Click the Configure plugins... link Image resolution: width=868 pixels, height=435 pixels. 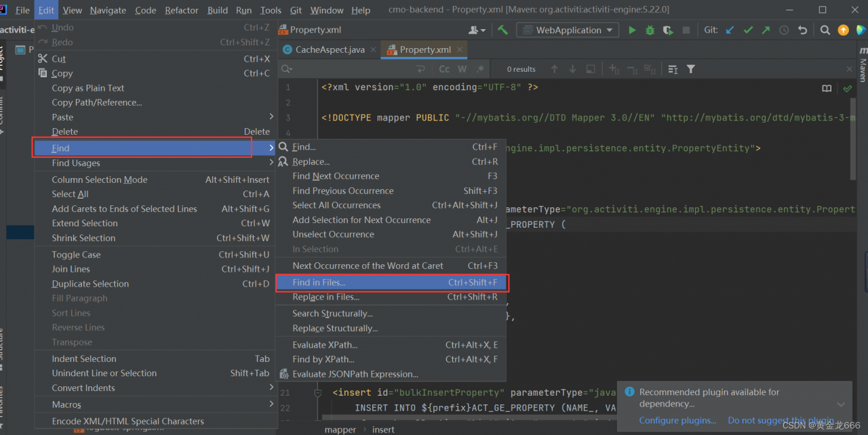pyautogui.click(x=677, y=420)
